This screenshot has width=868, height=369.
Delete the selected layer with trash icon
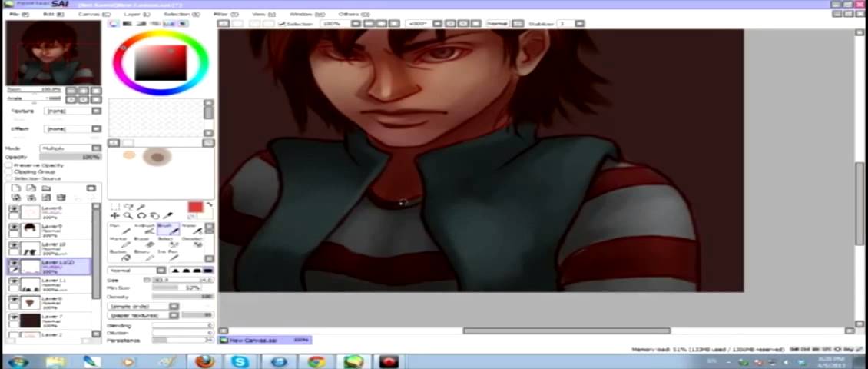point(61,198)
